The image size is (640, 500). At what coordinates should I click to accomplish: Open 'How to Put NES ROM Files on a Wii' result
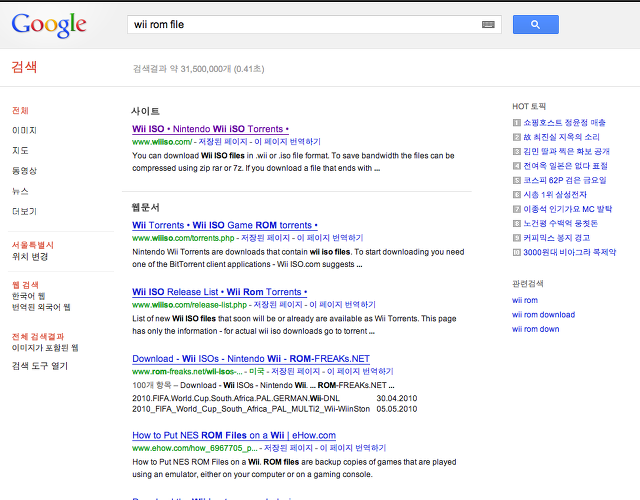click(x=234, y=435)
